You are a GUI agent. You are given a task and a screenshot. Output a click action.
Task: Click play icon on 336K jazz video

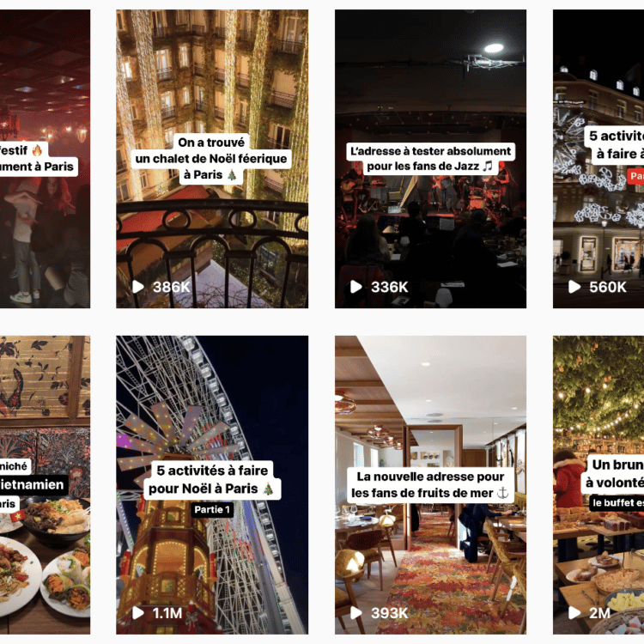356,287
